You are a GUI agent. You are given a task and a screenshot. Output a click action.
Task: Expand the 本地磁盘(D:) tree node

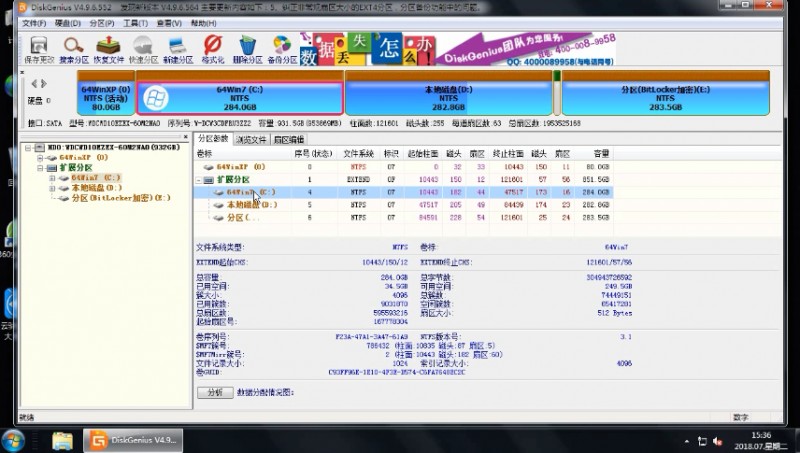tap(52, 188)
